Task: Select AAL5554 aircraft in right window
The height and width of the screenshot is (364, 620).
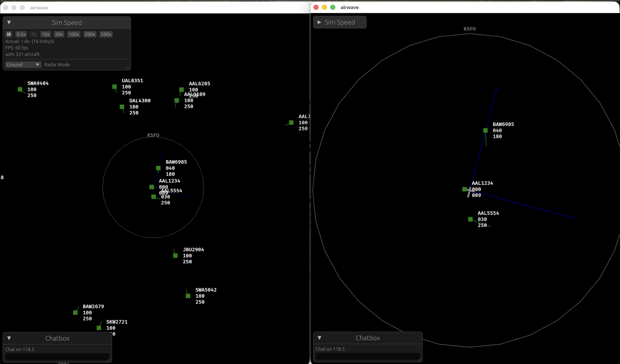Action: 470,219
